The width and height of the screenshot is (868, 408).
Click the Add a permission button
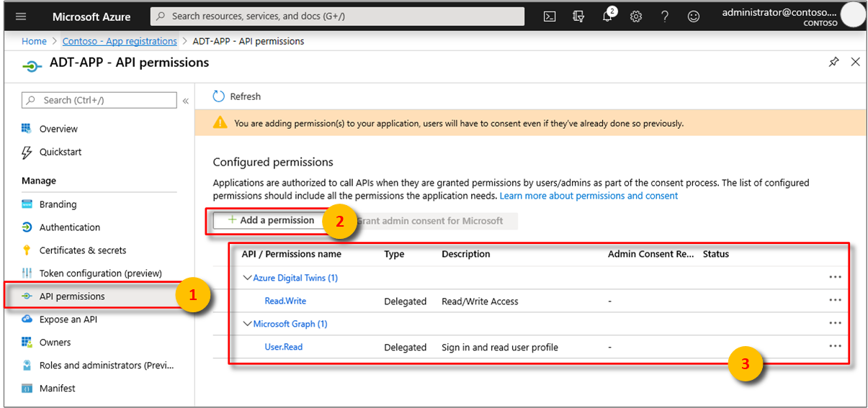(x=271, y=220)
